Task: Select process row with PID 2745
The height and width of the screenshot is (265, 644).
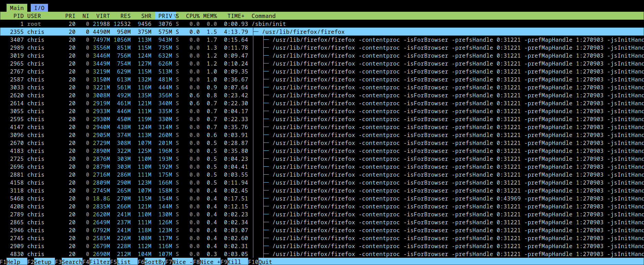Action: [322, 238]
